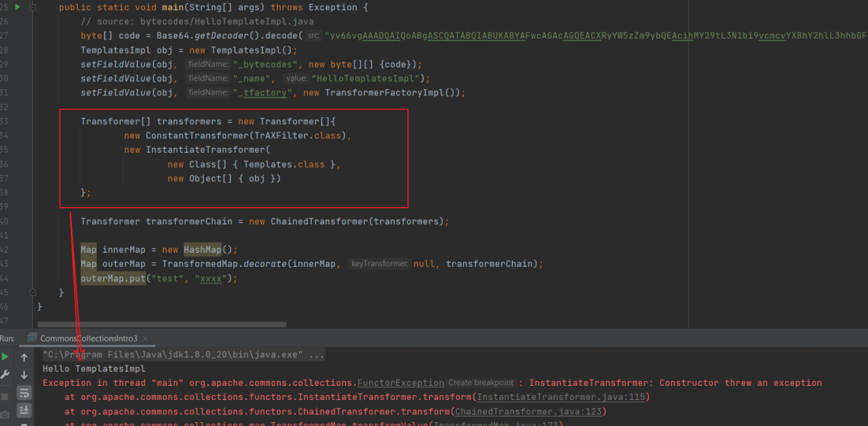
Task: Click the 'Hello TemplatesImpl' console output line
Action: [x=94, y=369]
